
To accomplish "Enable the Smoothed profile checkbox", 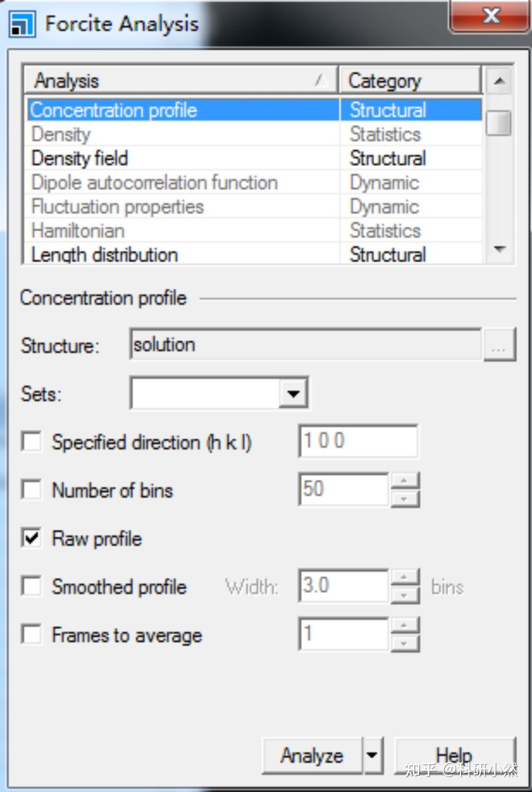I will [32, 586].
